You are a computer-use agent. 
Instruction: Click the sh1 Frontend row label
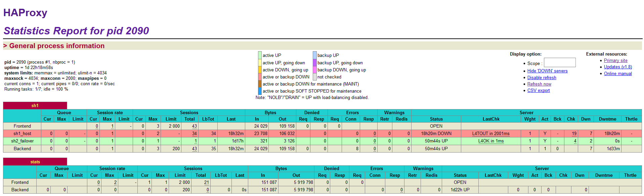[x=22, y=126]
